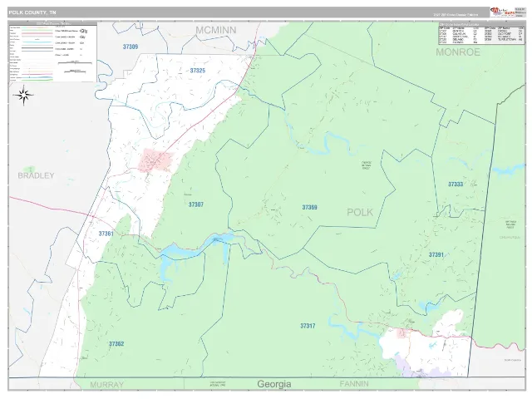Select the ZIP code 37361 label

(106, 234)
